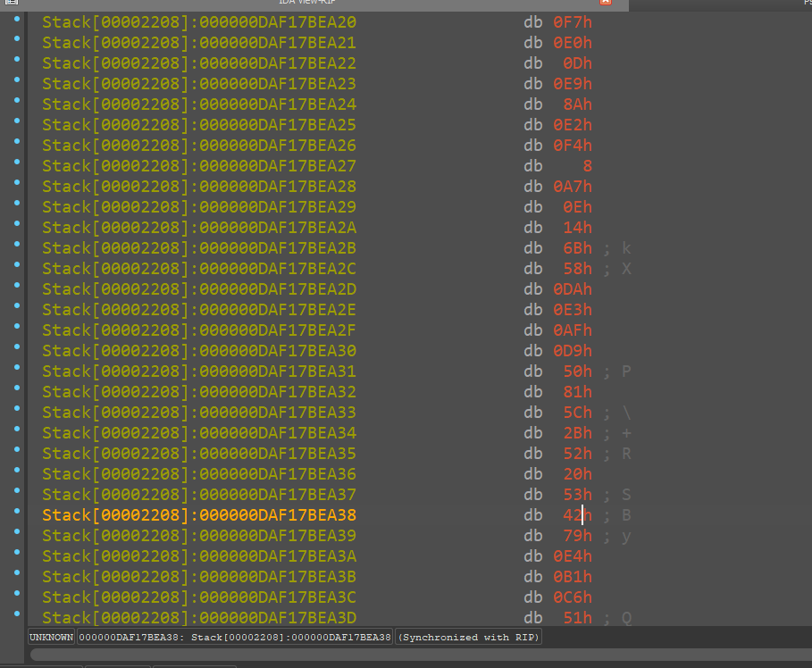This screenshot has height=668, width=812.
Task: Select the highlighted address Stack[00002208]:000000DAF17BEA38
Action: (x=198, y=515)
